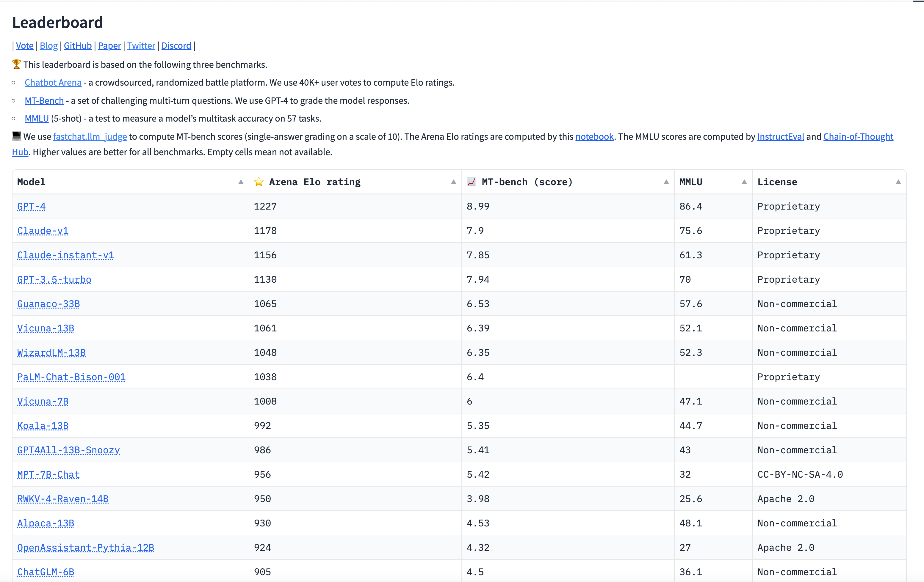The width and height of the screenshot is (924, 582).
Task: Open the Twitter link
Action: (x=141, y=45)
